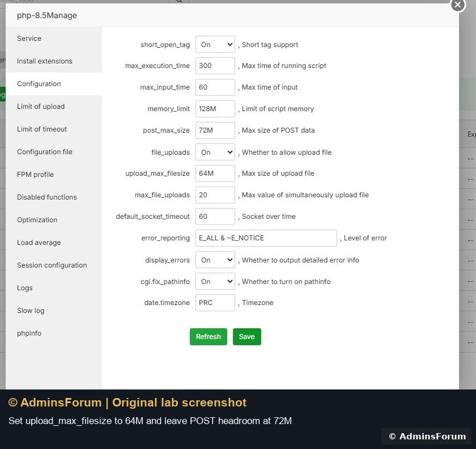
Task: Open the file_uploads dropdown
Action: [215, 152]
